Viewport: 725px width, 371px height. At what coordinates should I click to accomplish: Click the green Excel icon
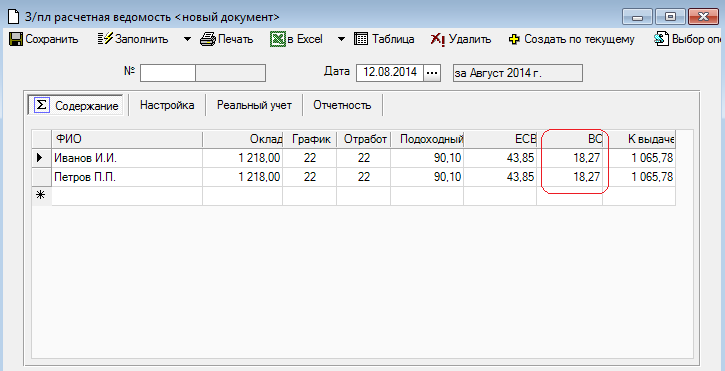click(x=277, y=39)
